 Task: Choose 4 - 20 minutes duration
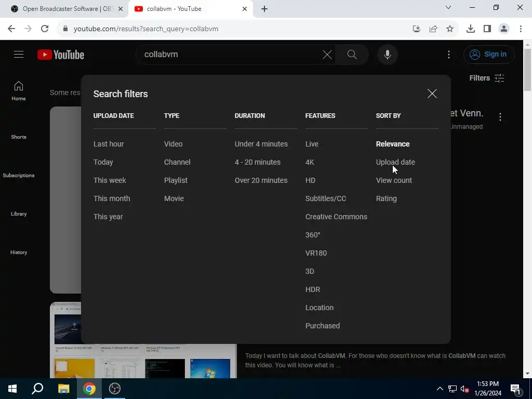258,162
